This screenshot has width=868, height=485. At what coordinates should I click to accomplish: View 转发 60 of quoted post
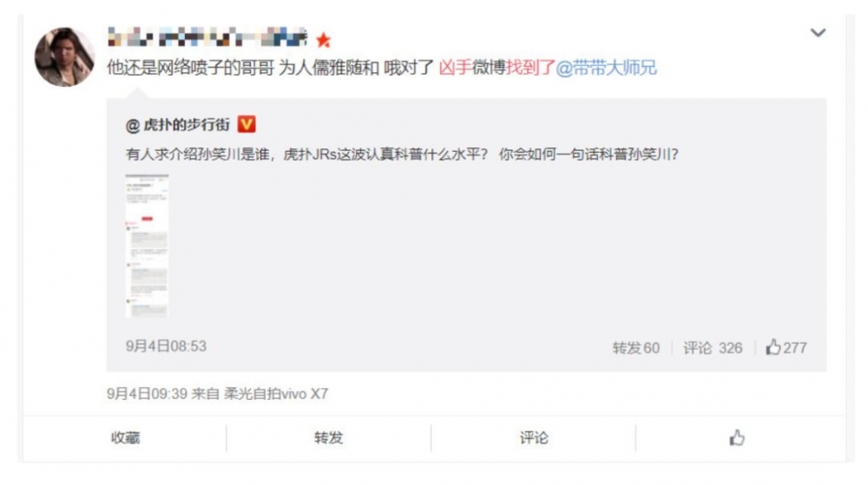635,348
